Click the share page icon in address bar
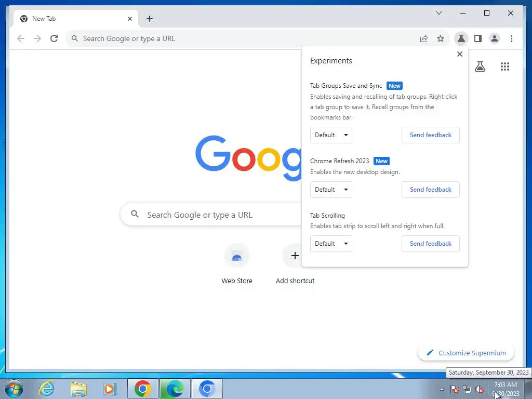 point(424,38)
